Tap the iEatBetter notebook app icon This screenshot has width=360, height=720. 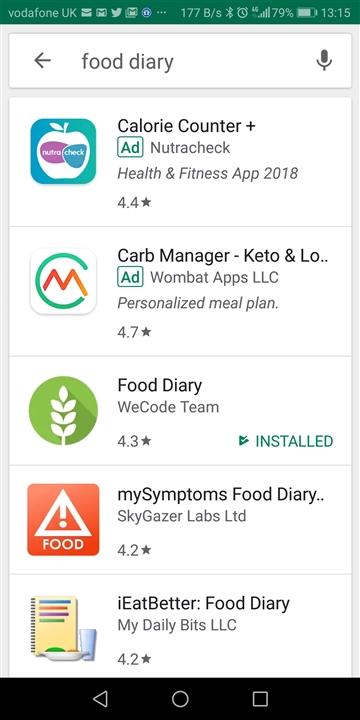pyautogui.click(x=63, y=629)
